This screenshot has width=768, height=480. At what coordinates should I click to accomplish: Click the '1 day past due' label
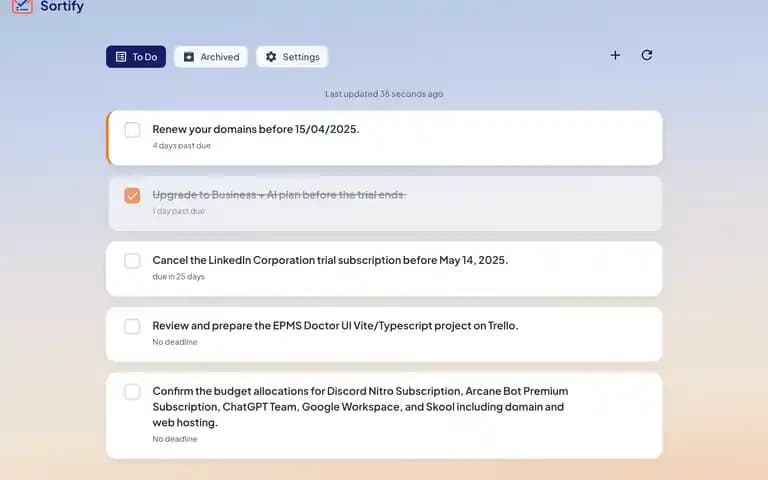[178, 211]
